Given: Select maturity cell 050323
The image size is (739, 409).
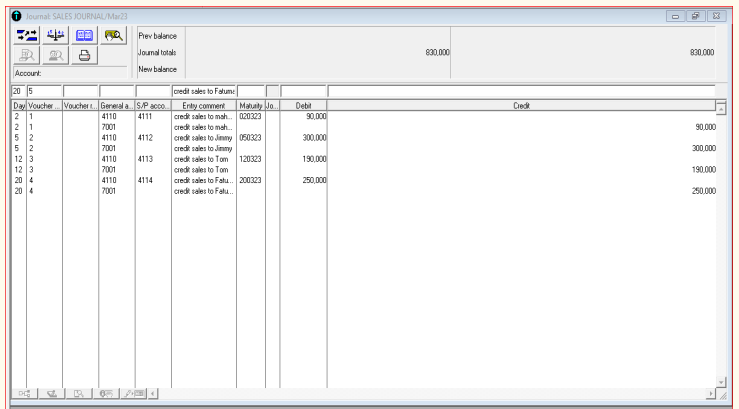Looking at the screenshot, I should 250,138.
